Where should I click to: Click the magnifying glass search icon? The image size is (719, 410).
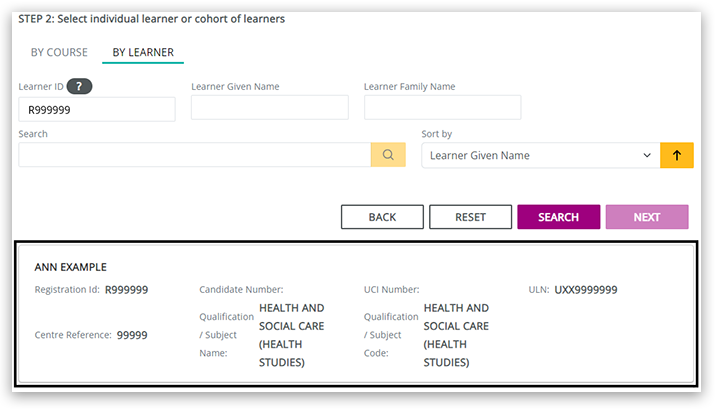(x=388, y=155)
